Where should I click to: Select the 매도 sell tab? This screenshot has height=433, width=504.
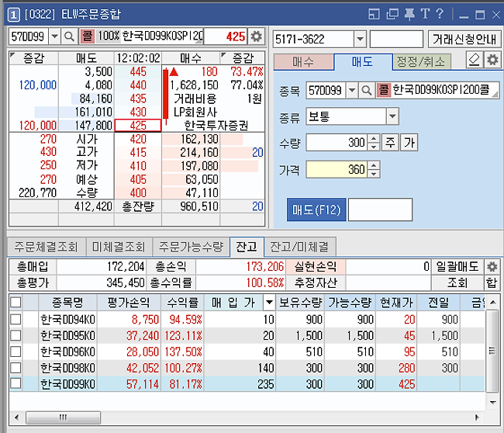coord(363,62)
